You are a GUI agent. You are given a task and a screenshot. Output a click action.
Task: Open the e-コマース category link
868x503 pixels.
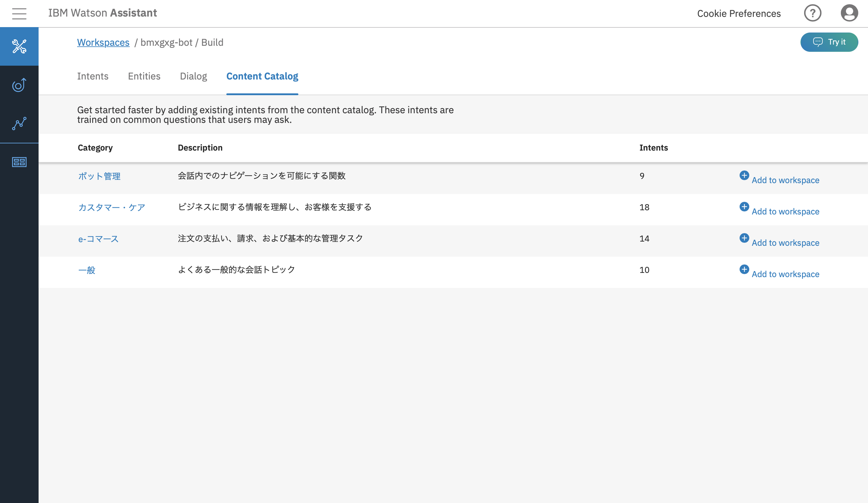pos(98,239)
